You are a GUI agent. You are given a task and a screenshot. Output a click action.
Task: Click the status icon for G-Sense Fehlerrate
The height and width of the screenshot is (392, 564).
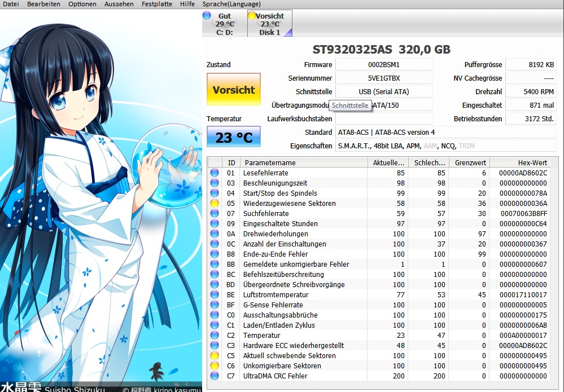point(215,305)
